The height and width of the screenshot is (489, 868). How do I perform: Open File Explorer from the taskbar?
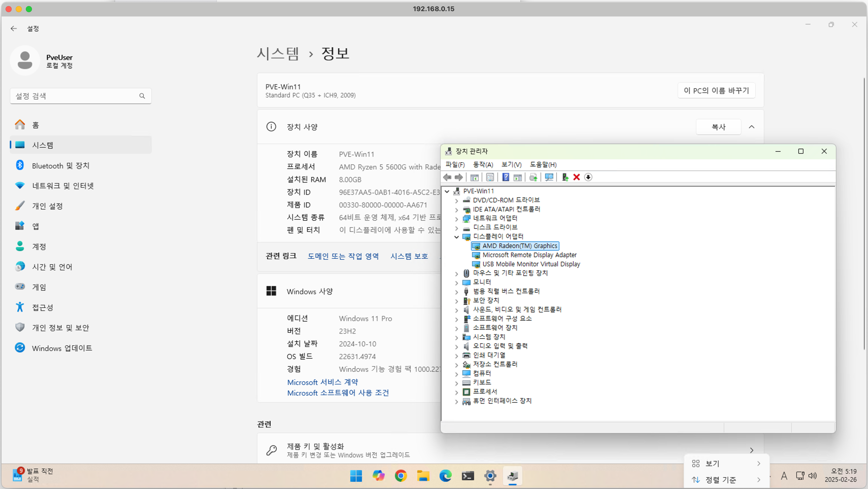click(x=423, y=476)
